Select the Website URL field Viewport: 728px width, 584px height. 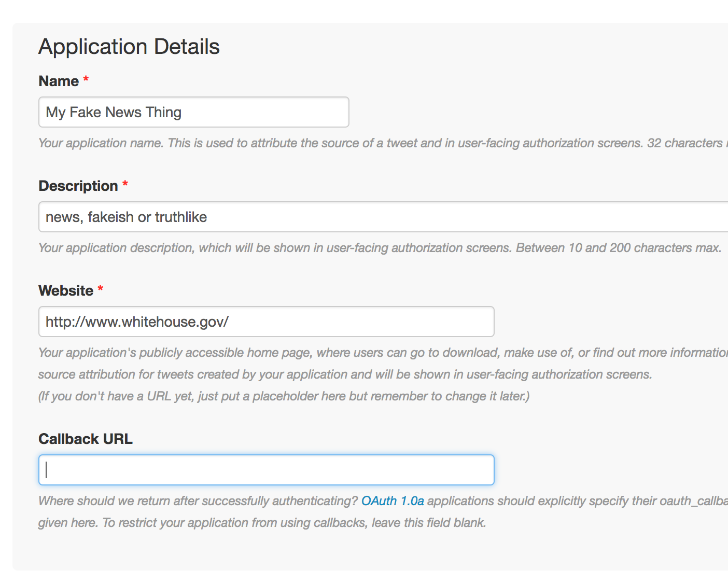click(x=267, y=322)
